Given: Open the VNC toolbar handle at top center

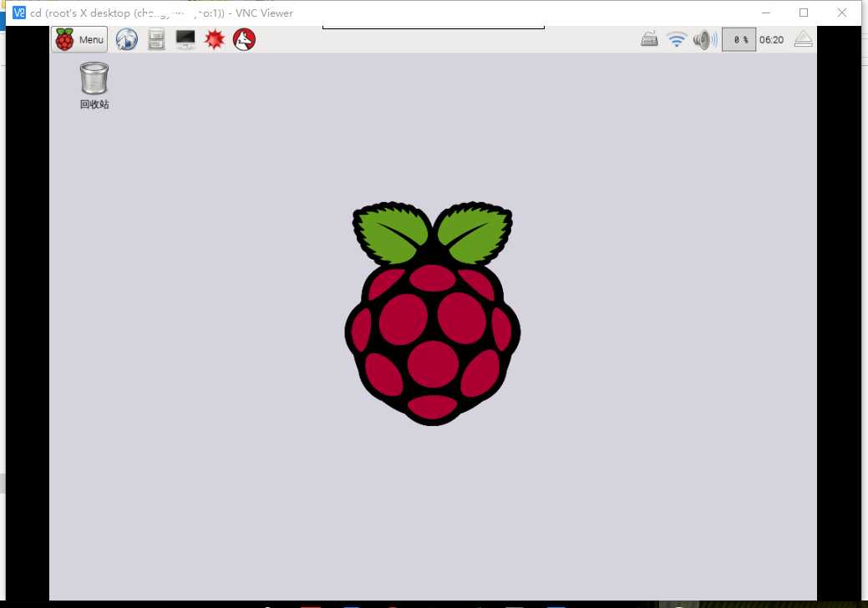Looking at the screenshot, I should click(434, 27).
